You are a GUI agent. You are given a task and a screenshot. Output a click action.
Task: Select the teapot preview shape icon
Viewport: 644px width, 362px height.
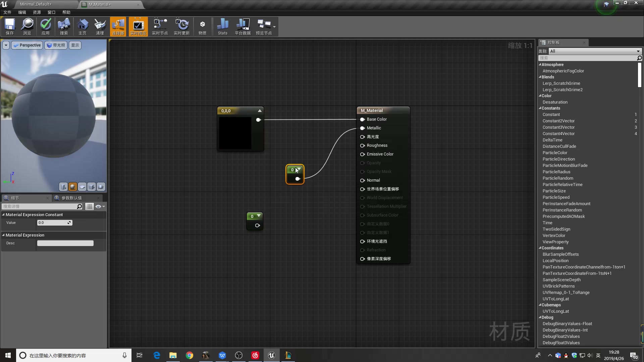101,187
